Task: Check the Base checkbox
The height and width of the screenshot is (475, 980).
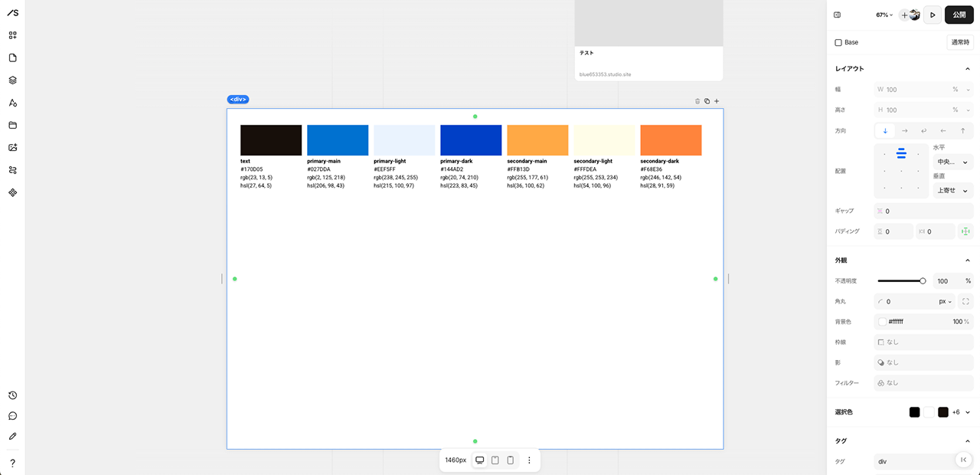Action: 837,42
